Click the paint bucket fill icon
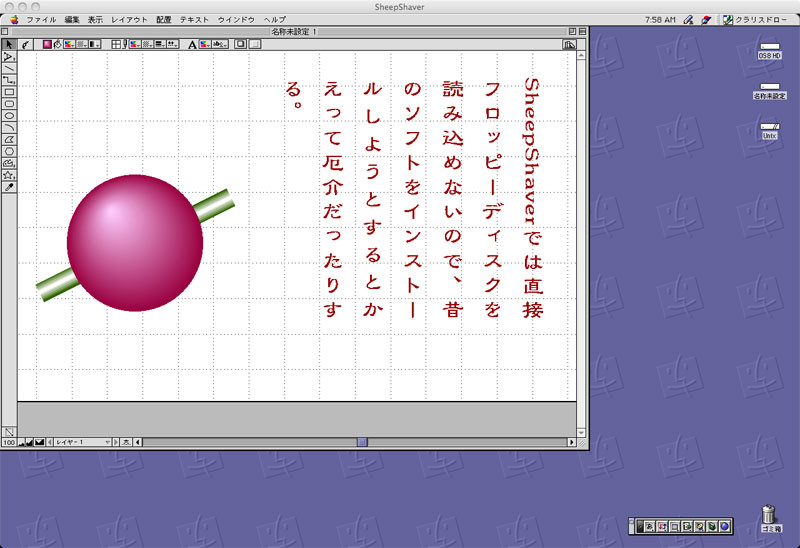This screenshot has width=800, height=548. click(x=58, y=44)
